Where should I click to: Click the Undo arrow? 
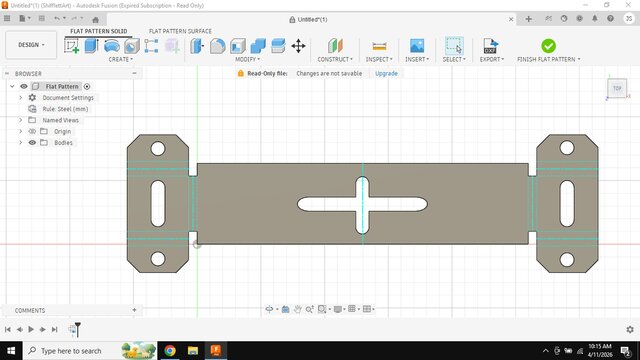point(57,18)
